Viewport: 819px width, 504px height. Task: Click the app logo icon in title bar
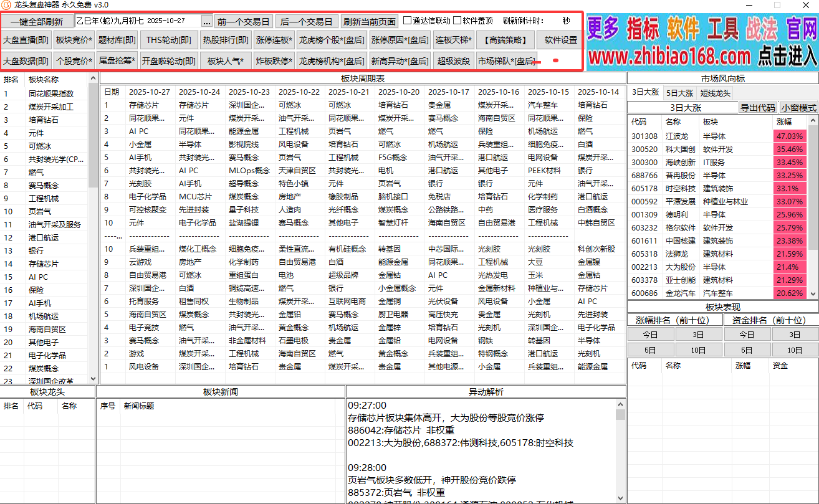tap(6, 5)
